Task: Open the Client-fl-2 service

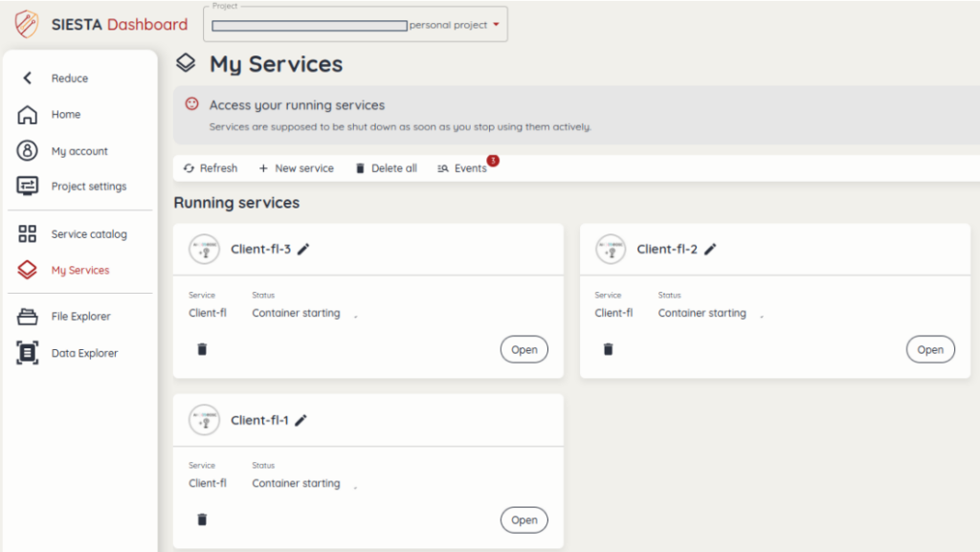Action: 929,350
